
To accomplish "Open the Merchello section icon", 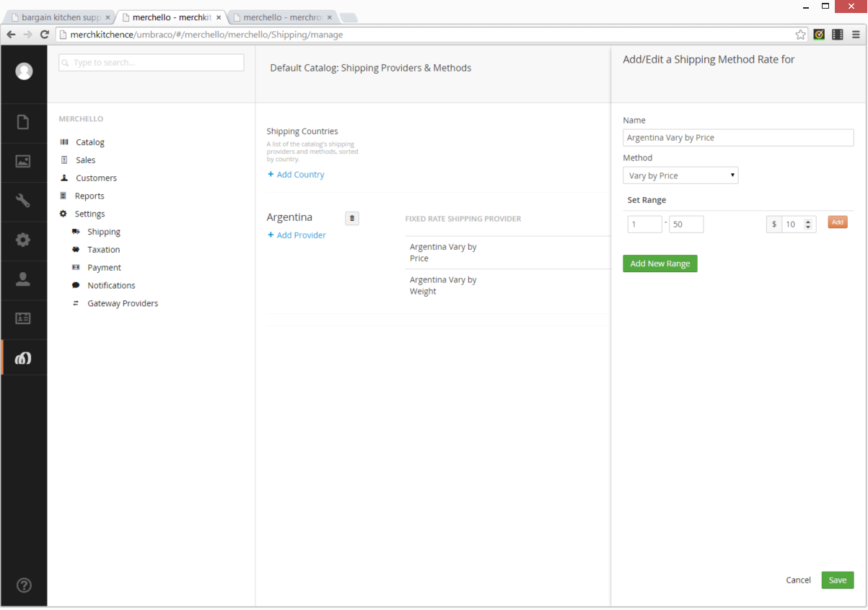I will click(23, 357).
